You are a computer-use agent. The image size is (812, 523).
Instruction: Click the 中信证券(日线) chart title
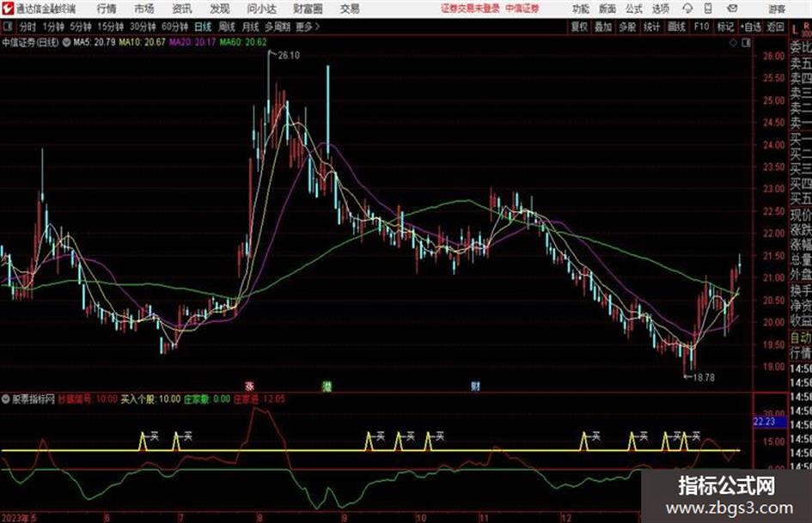click(30, 42)
